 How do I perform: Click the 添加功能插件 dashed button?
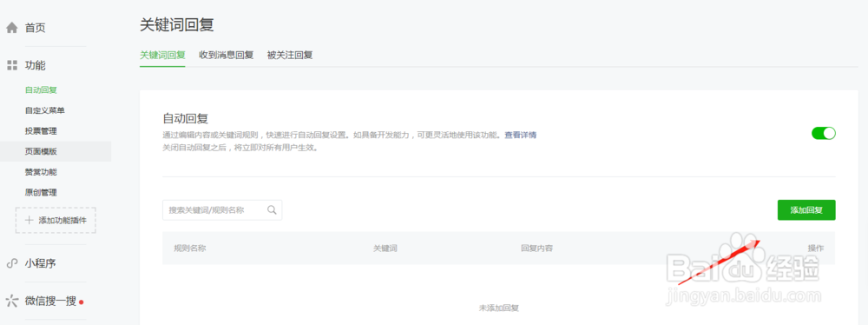(56, 220)
